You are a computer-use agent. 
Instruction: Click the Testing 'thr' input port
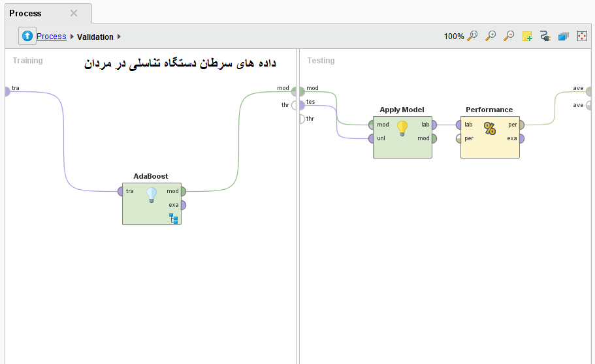[301, 119]
